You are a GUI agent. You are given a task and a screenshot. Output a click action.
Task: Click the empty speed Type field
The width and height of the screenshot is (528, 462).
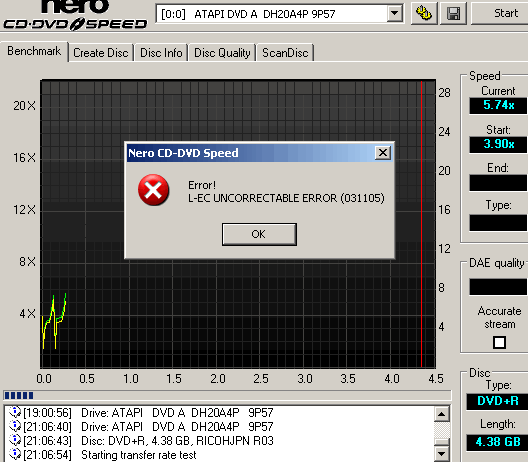(498, 223)
